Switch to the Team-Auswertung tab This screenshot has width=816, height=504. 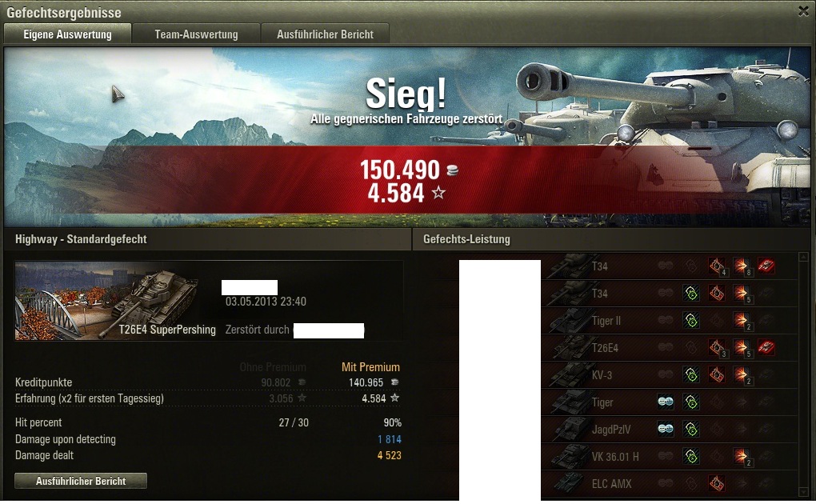[x=196, y=34]
